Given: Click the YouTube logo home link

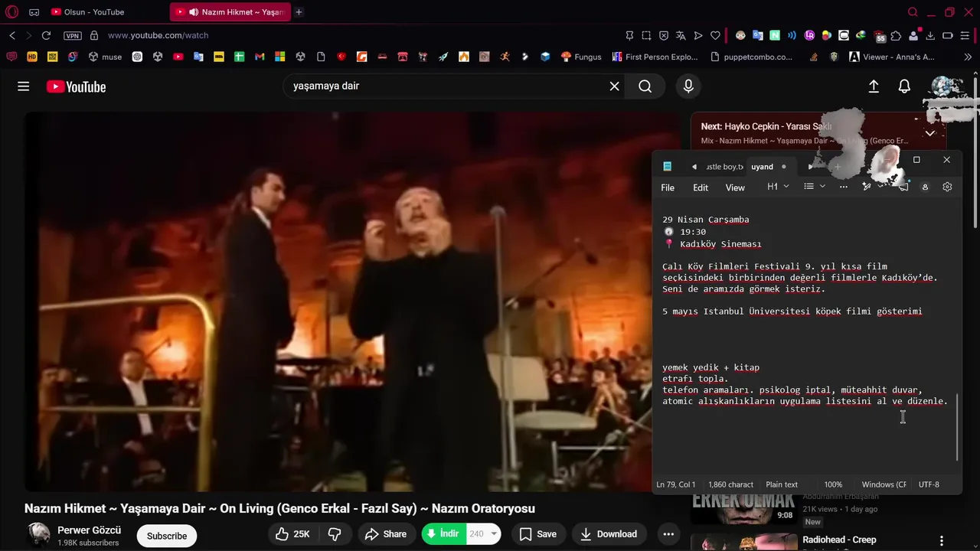Looking at the screenshot, I should (x=76, y=86).
